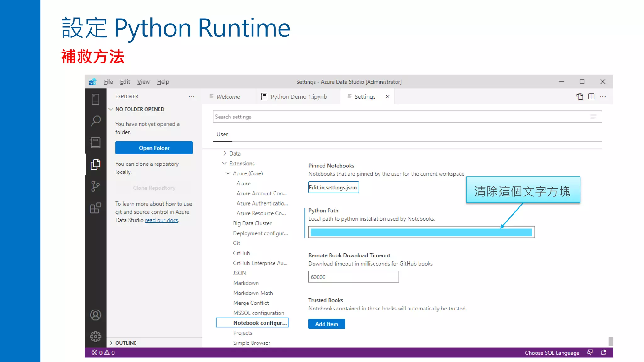Click the warnings count status icon

point(109,353)
